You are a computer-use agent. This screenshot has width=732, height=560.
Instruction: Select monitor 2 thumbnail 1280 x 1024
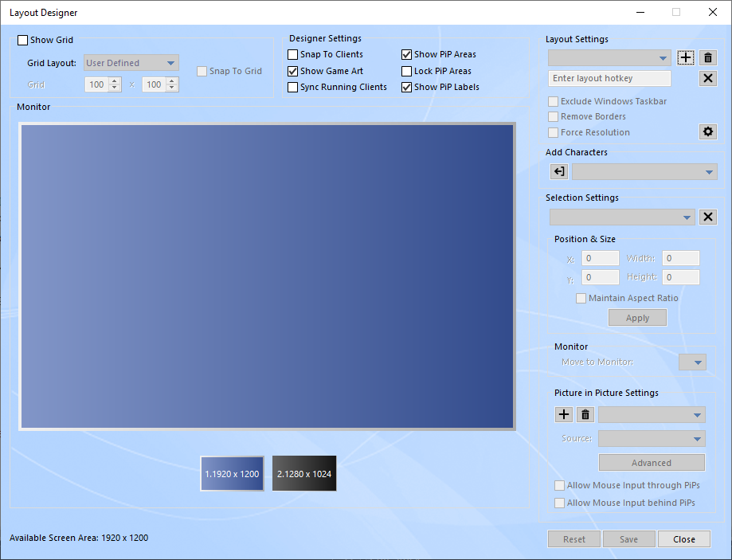304,474
